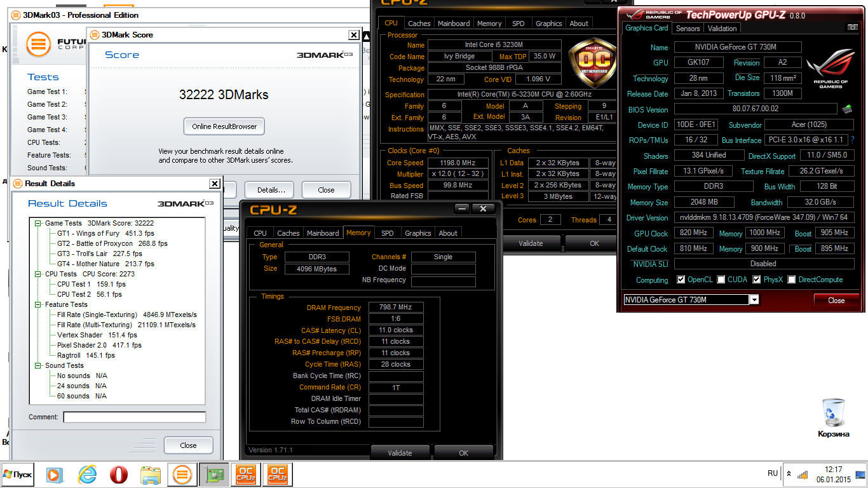Select the Pixel Shader 2.0 result row
Screen dimensions: 868x488
tap(99, 345)
